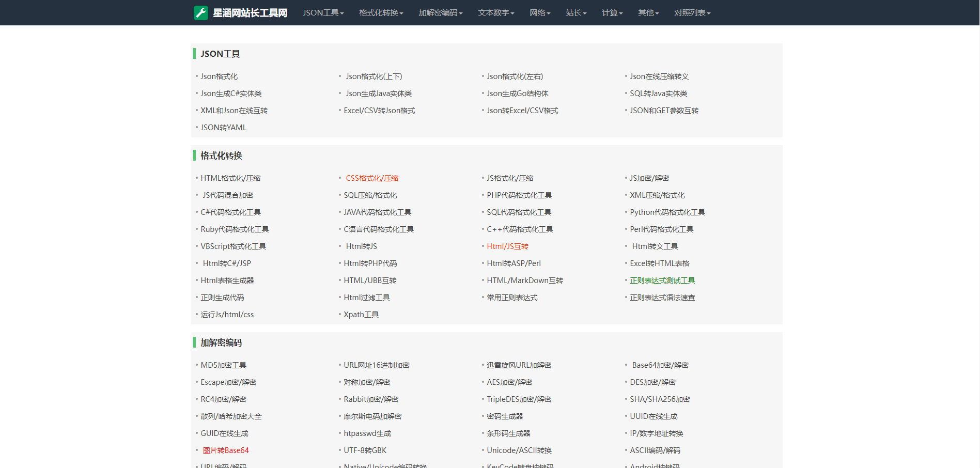Open 条形码生成器 link
Viewport: 980px width, 468px height.
(508, 433)
